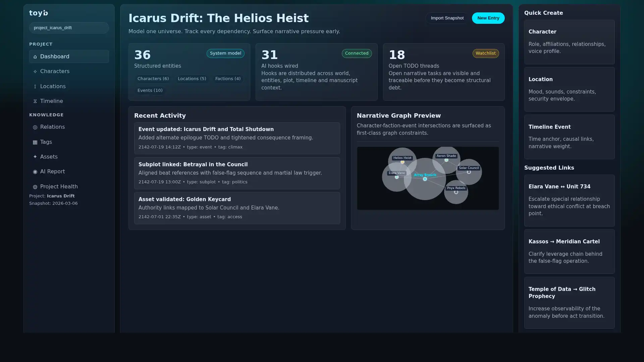This screenshot has height=362, width=644.
Task: Click the project_icarus_drift project field
Action: [x=69, y=28]
